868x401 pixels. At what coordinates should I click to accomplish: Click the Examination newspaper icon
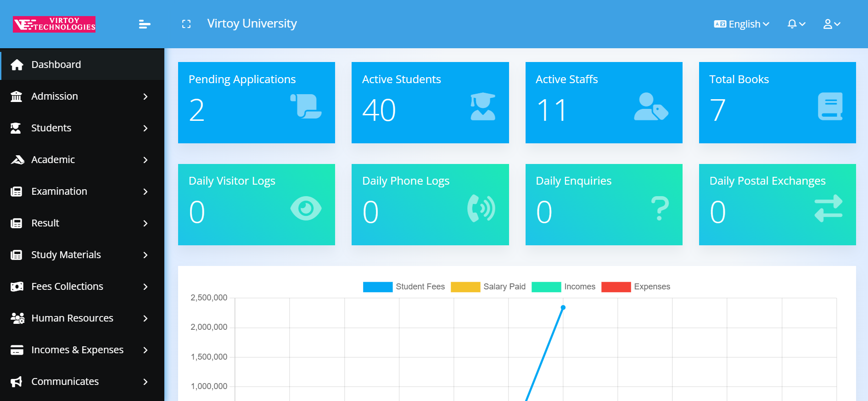17,192
